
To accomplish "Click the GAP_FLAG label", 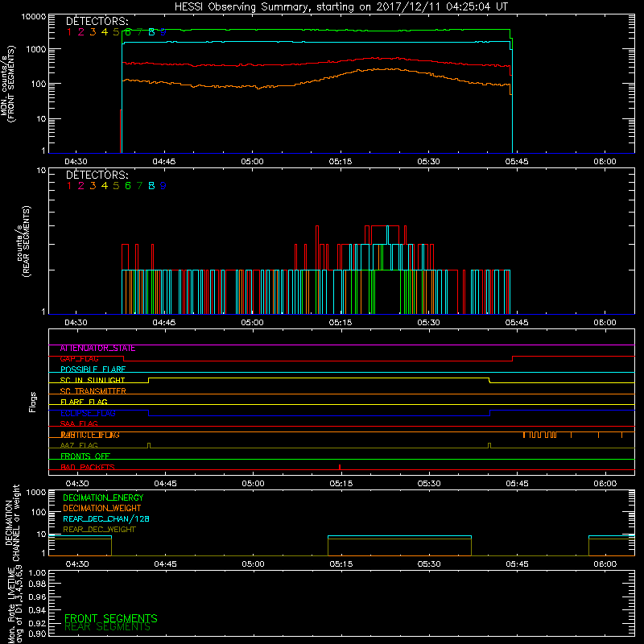I will (x=80, y=359).
